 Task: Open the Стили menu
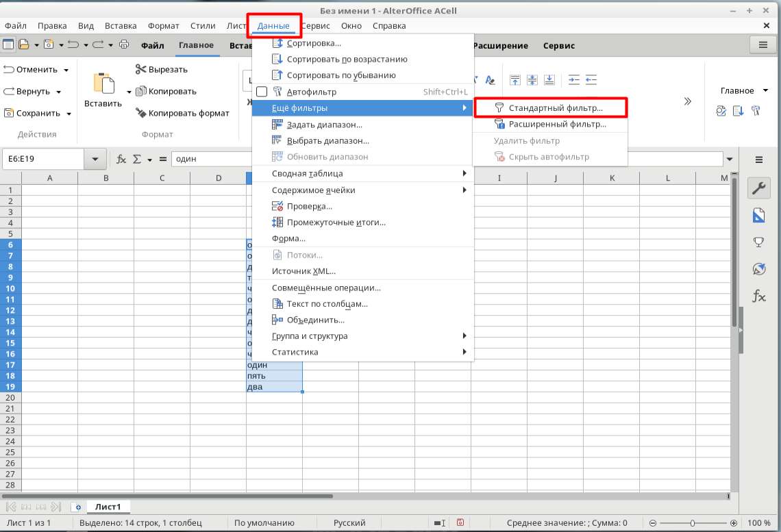pyautogui.click(x=203, y=26)
